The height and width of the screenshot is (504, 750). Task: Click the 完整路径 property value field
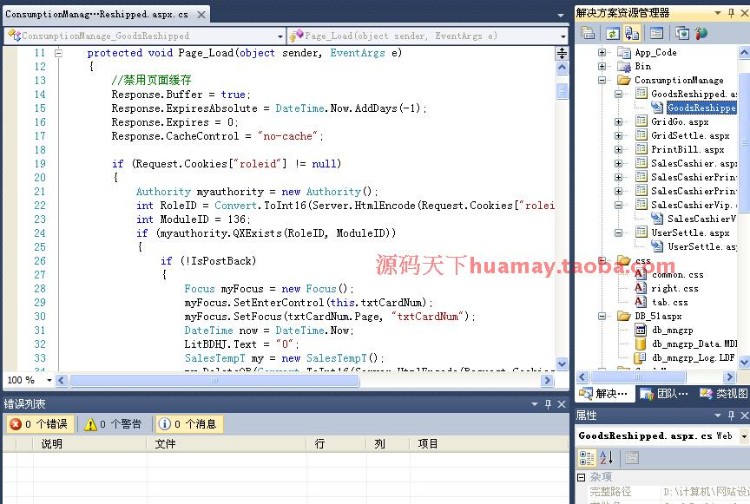click(x=706, y=492)
